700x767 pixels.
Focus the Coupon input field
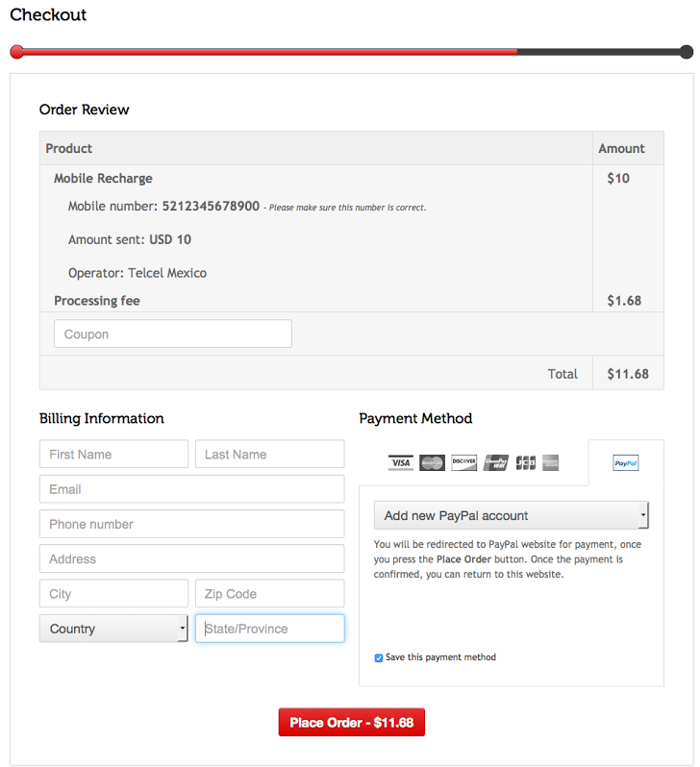[x=173, y=334]
